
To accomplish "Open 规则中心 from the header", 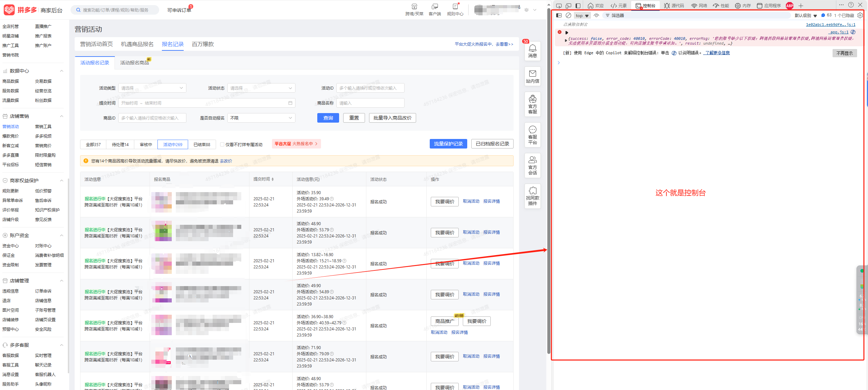I will [x=455, y=10].
